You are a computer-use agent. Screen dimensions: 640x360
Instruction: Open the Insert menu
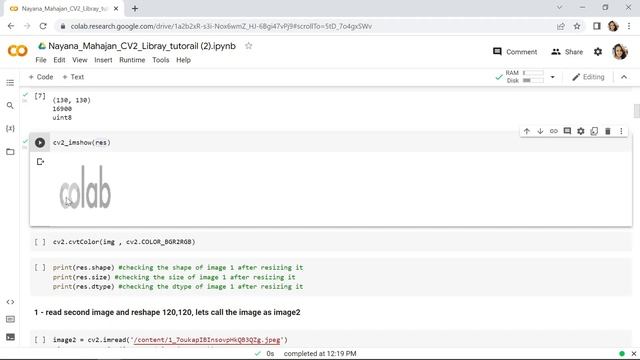pyautogui.click(x=103, y=60)
